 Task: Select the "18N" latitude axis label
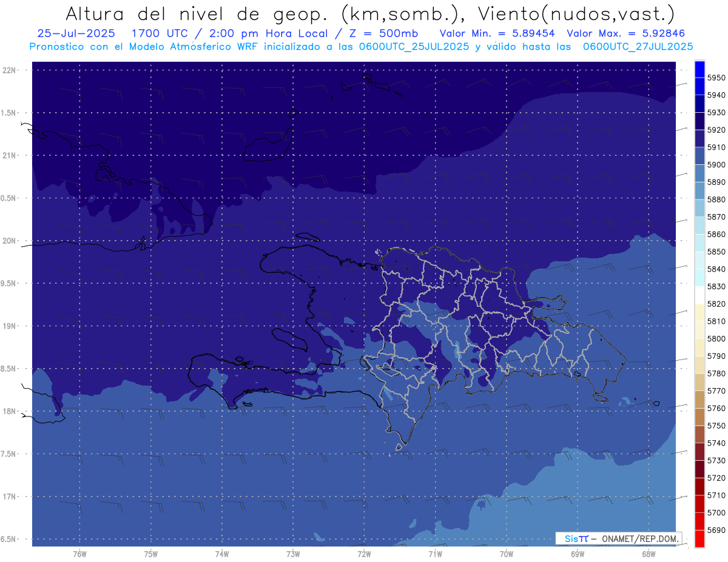(10, 412)
